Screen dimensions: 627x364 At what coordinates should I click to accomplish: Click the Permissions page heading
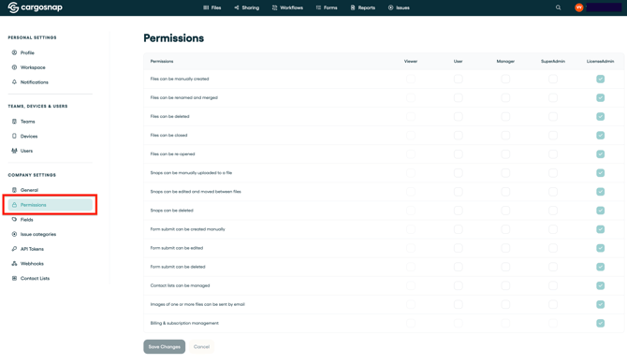click(173, 38)
